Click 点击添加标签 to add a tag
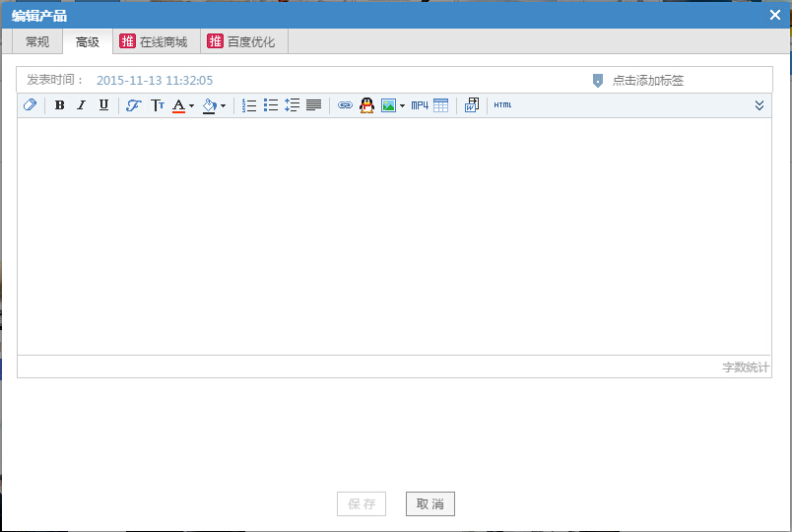Viewport: 792px width, 532px height. pyautogui.click(x=647, y=81)
